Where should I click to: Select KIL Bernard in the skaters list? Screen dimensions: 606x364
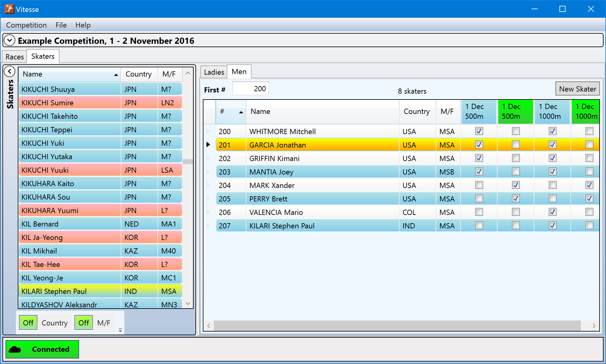coord(100,224)
